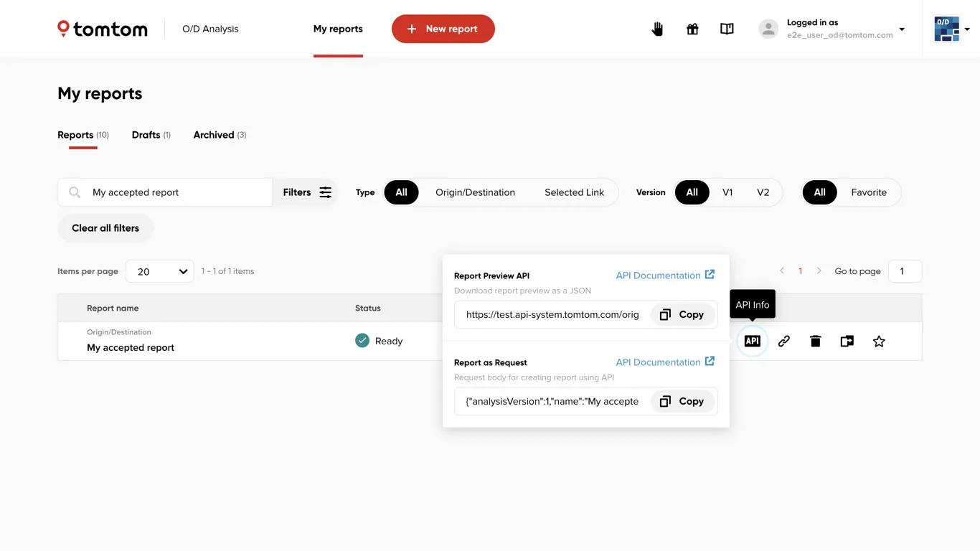Open Report Preview API Documentation link
The image size is (980, 551).
click(x=665, y=275)
